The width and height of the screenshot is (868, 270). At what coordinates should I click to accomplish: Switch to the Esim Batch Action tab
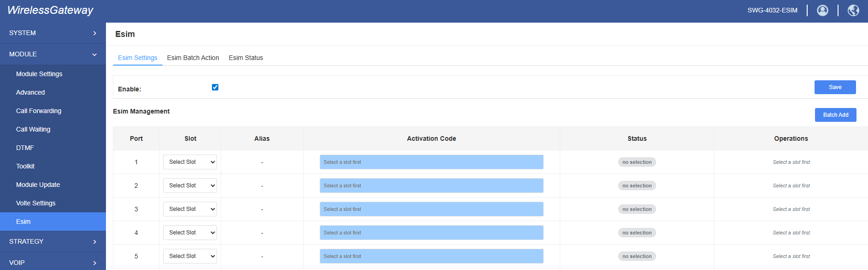193,58
